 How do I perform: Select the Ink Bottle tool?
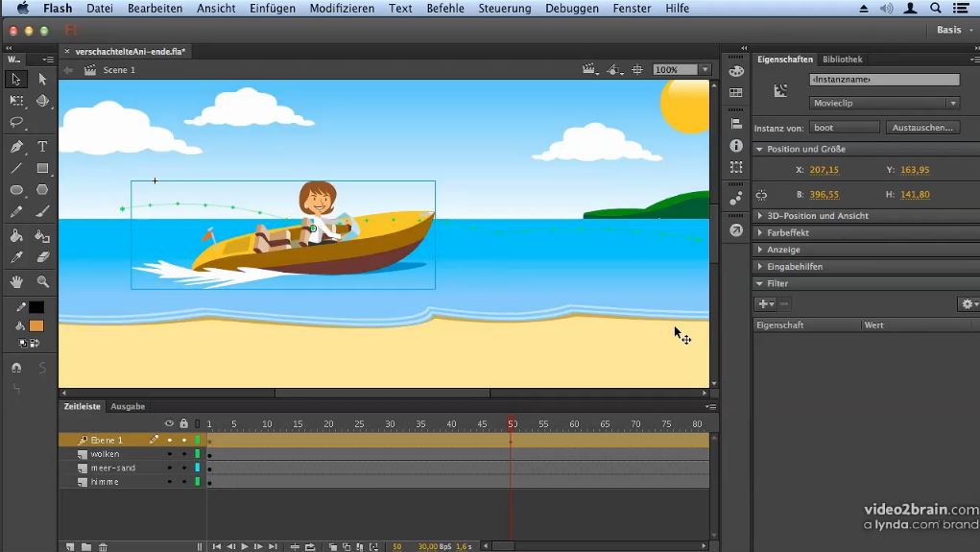pos(42,235)
